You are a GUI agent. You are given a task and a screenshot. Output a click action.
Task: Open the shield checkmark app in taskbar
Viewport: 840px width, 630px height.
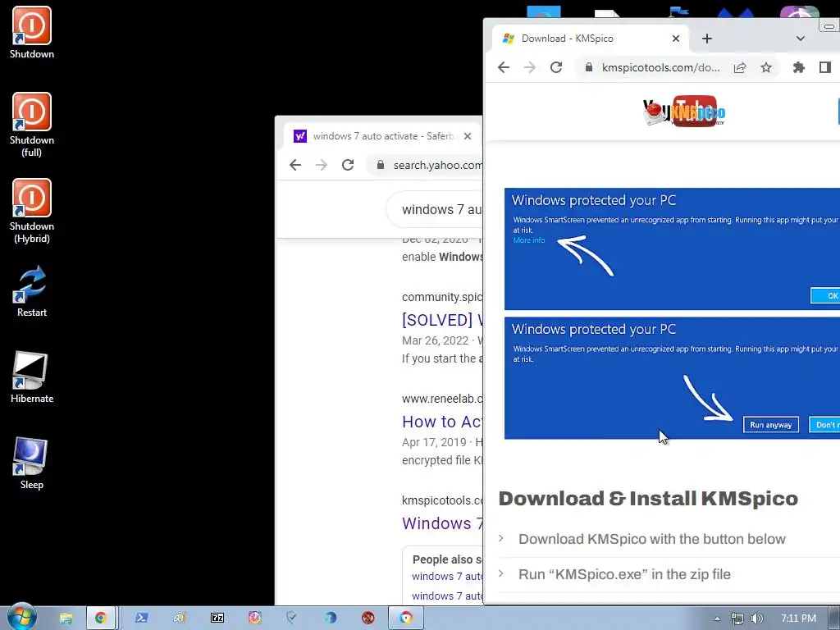click(292, 619)
